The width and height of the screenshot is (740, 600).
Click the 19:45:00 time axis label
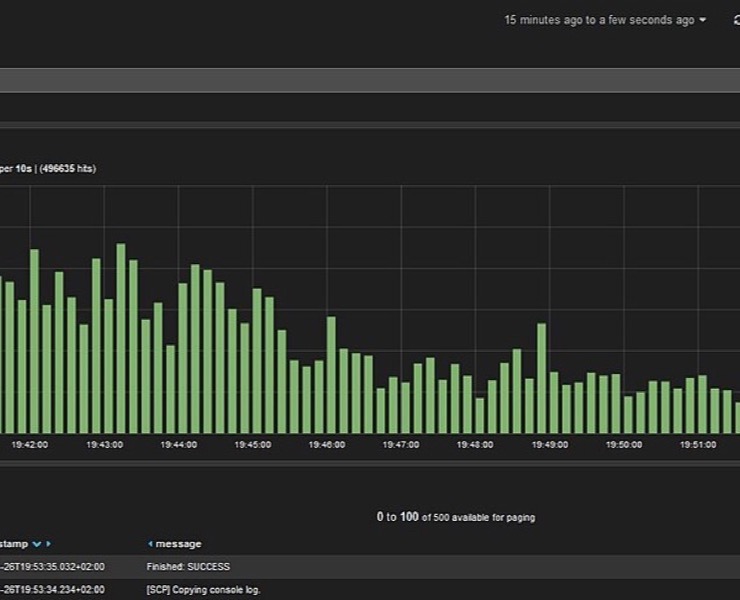pos(252,445)
